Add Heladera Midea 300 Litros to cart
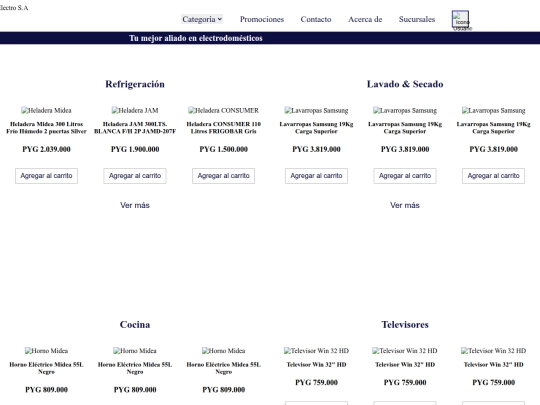540x405 pixels. [x=46, y=176]
